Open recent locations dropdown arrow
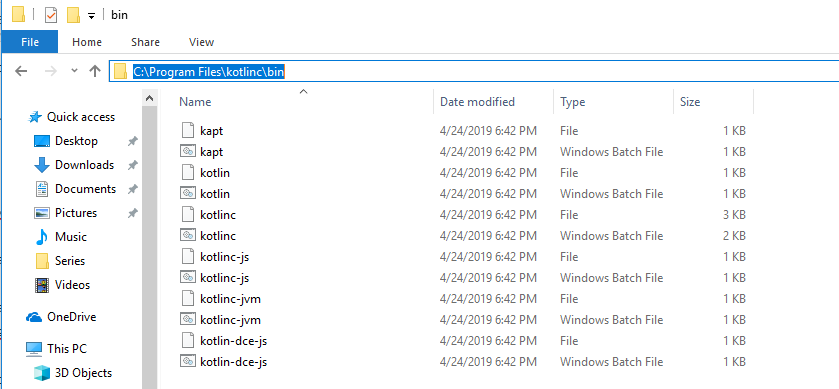The image size is (839, 389). coord(74,71)
